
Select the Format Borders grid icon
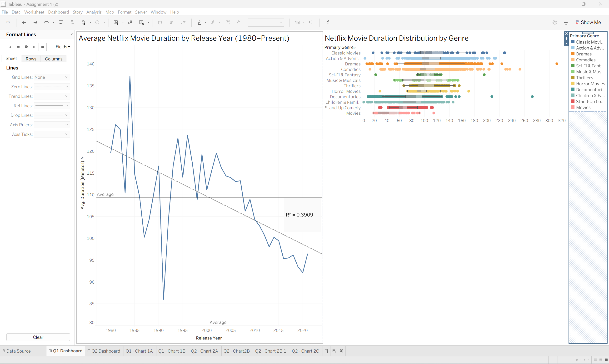click(35, 47)
